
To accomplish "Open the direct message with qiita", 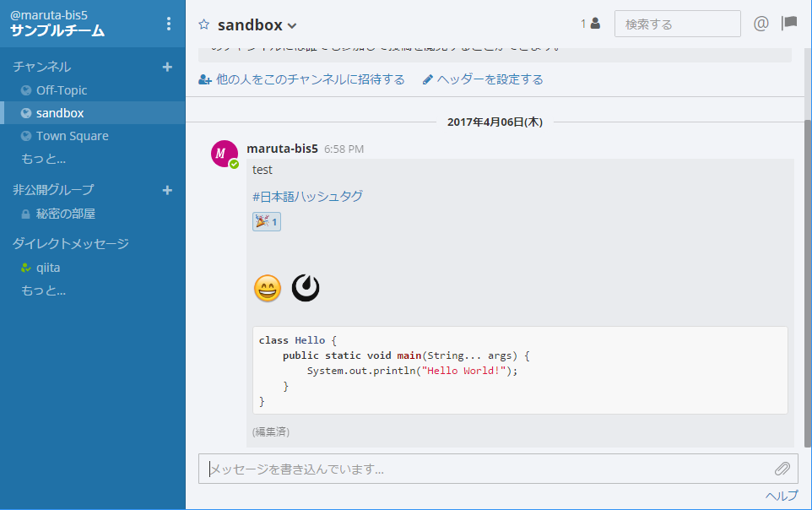I will click(47, 268).
